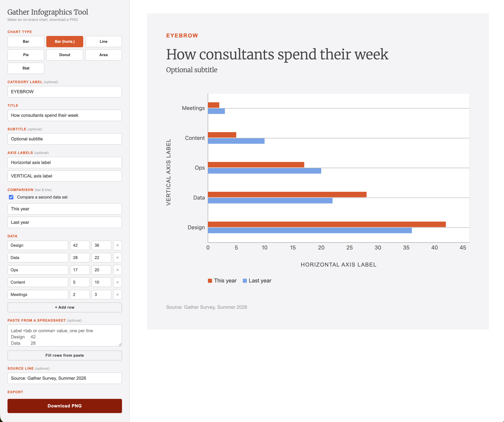Viewport: 504px width, 422px height.
Task: Edit the Meetings value 3
Action: (x=101, y=295)
